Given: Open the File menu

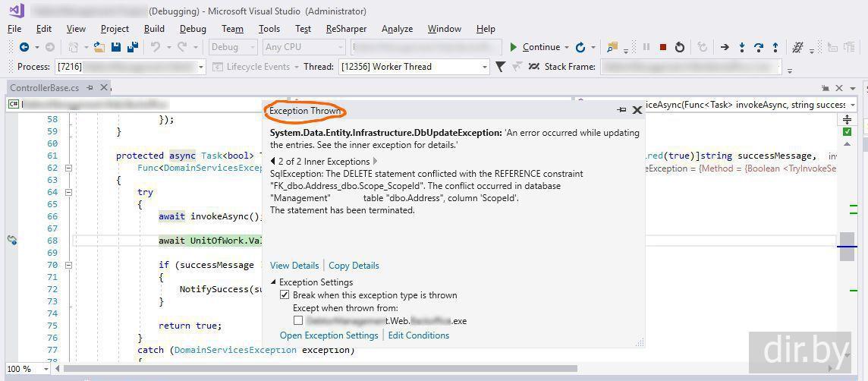Looking at the screenshot, I should [x=15, y=29].
